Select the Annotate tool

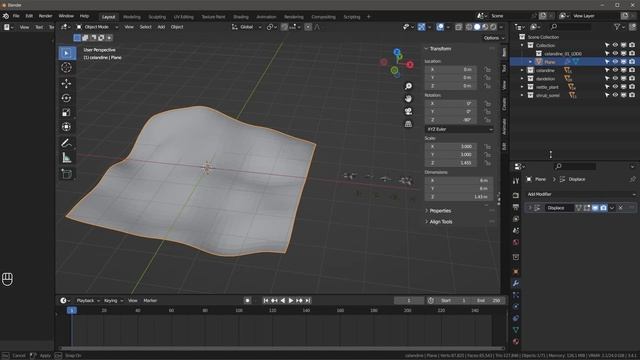[67, 143]
